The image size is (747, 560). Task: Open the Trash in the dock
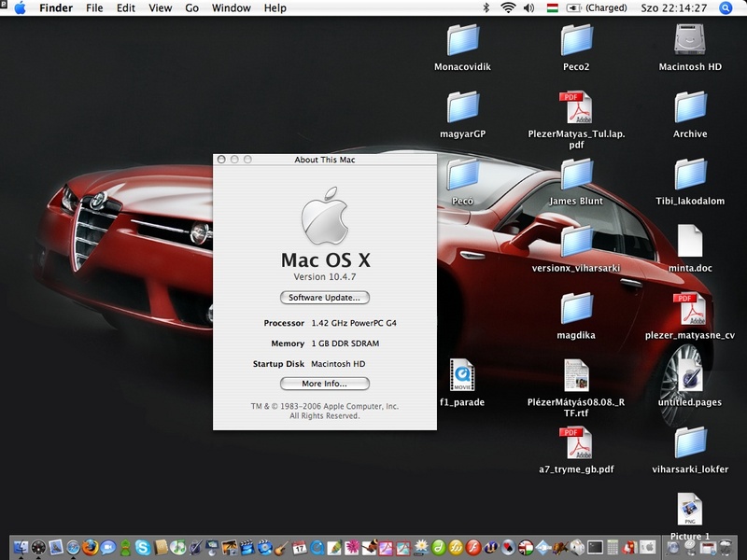coord(727,548)
